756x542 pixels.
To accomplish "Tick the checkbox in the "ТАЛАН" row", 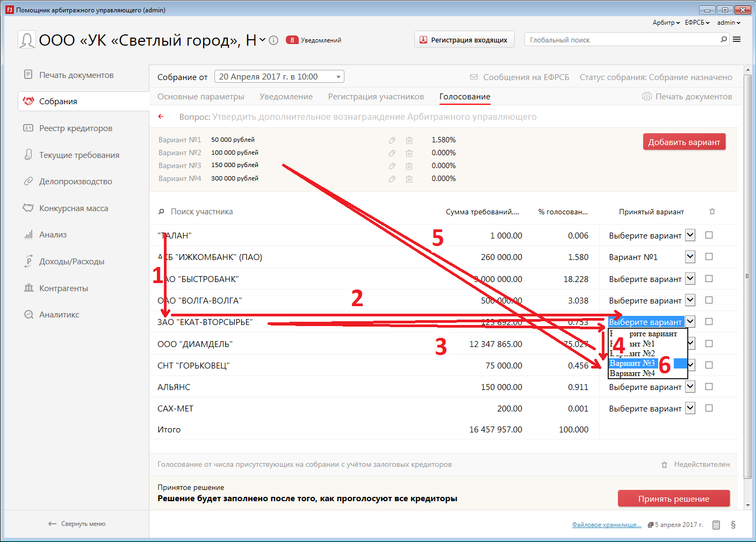I will 709,235.
